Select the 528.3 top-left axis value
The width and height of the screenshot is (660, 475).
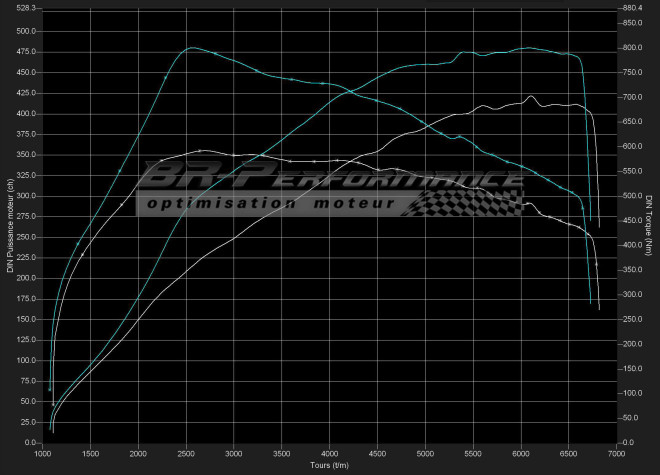click(x=22, y=8)
